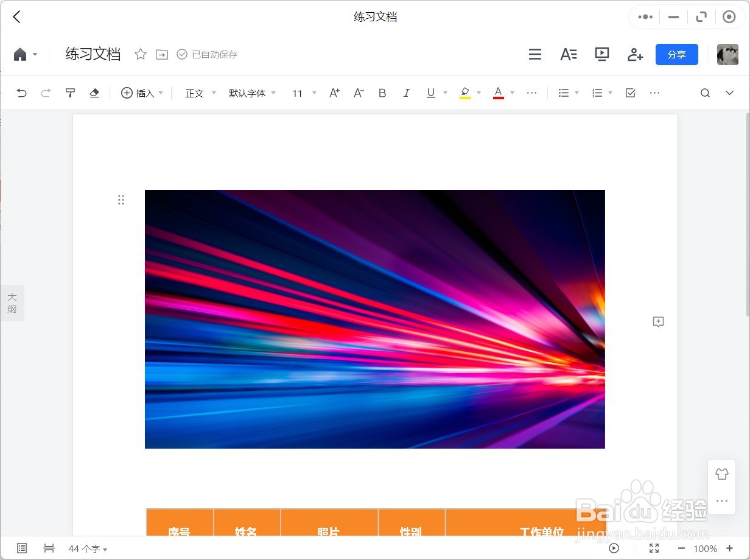Toggle bold formatting
Screen dimensions: 750x560
[382, 93]
